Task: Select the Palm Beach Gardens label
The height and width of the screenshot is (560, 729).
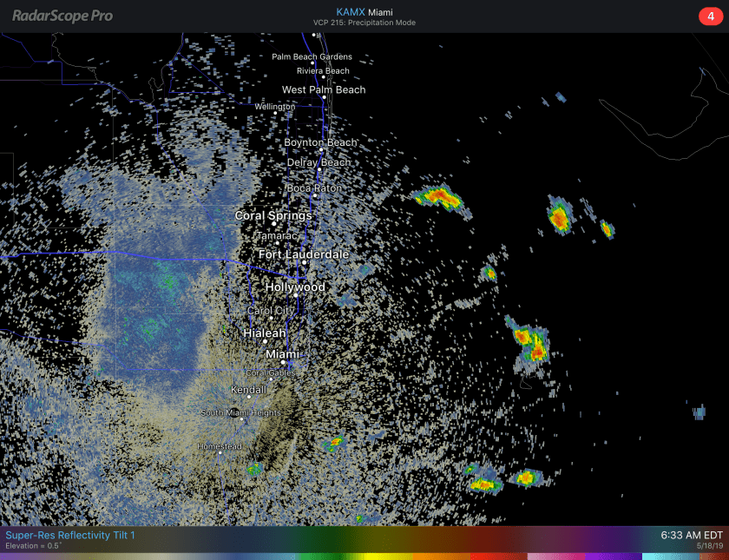Action: (x=312, y=57)
